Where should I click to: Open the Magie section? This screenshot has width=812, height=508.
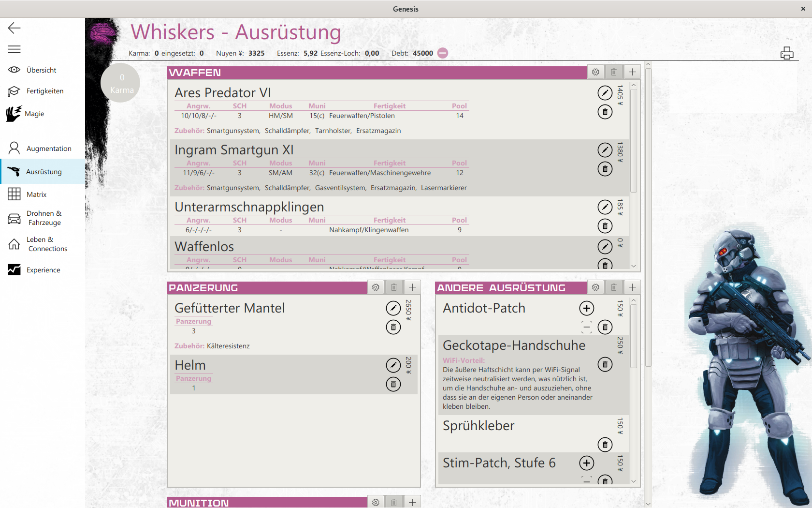34,114
